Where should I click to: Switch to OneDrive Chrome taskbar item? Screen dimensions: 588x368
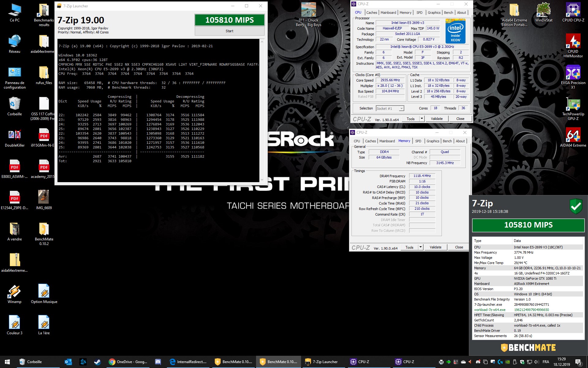click(x=128, y=362)
